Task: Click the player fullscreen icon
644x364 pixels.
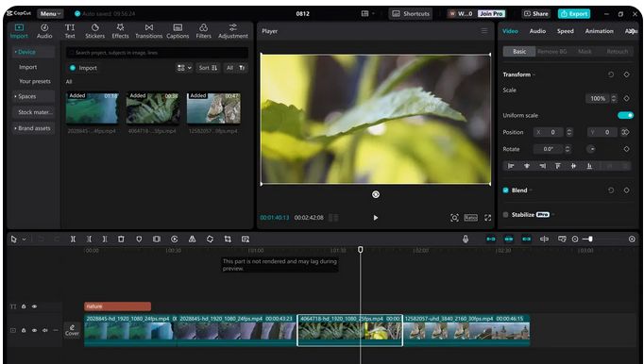Action: coord(487,218)
